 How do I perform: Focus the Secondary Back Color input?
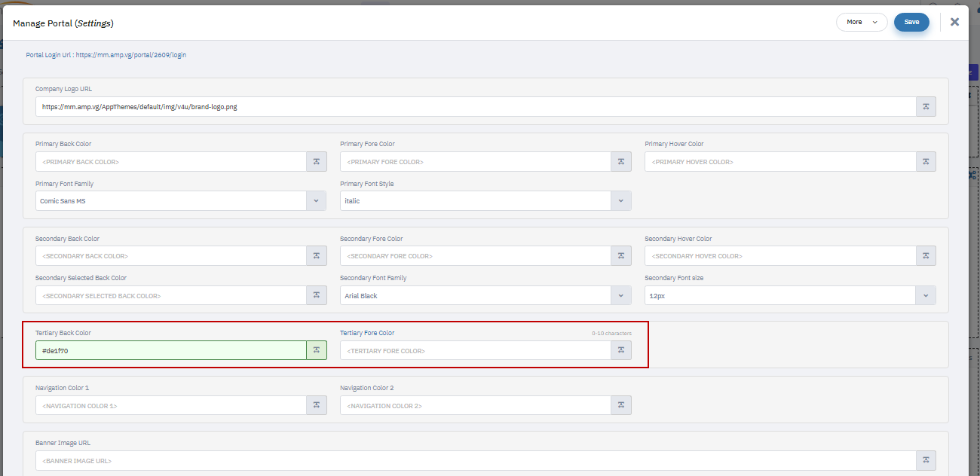point(171,256)
